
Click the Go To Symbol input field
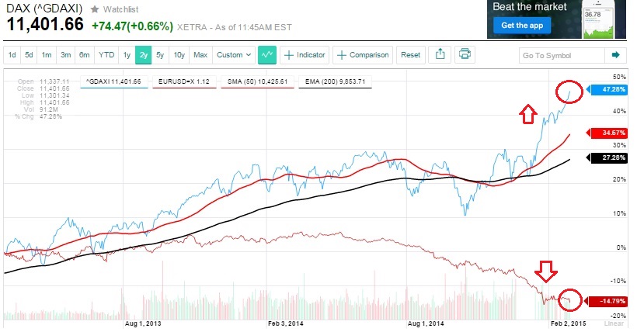point(561,55)
